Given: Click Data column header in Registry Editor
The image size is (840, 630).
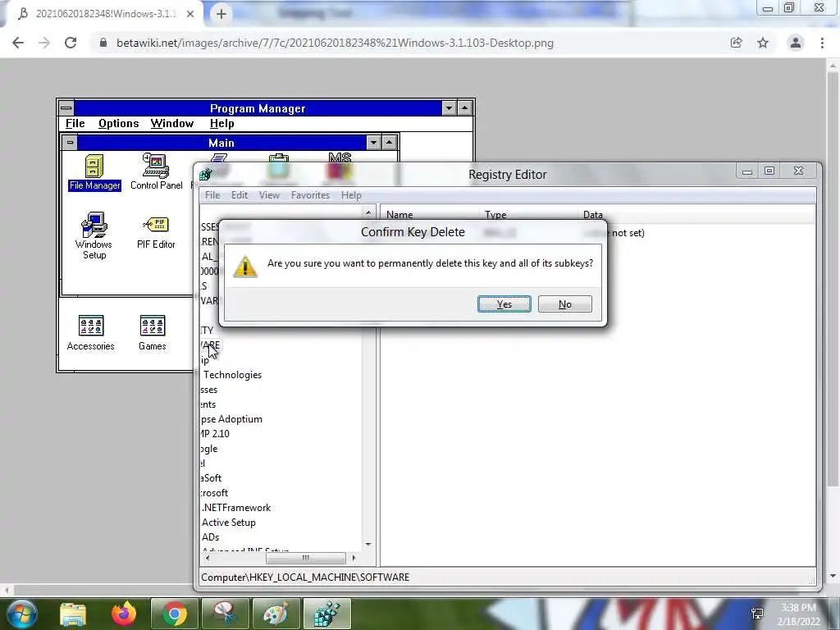Looking at the screenshot, I should point(592,214).
